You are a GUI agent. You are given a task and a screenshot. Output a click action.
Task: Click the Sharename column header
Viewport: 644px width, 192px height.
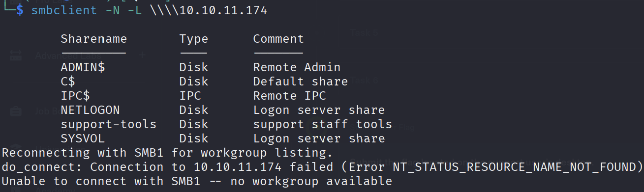point(94,39)
